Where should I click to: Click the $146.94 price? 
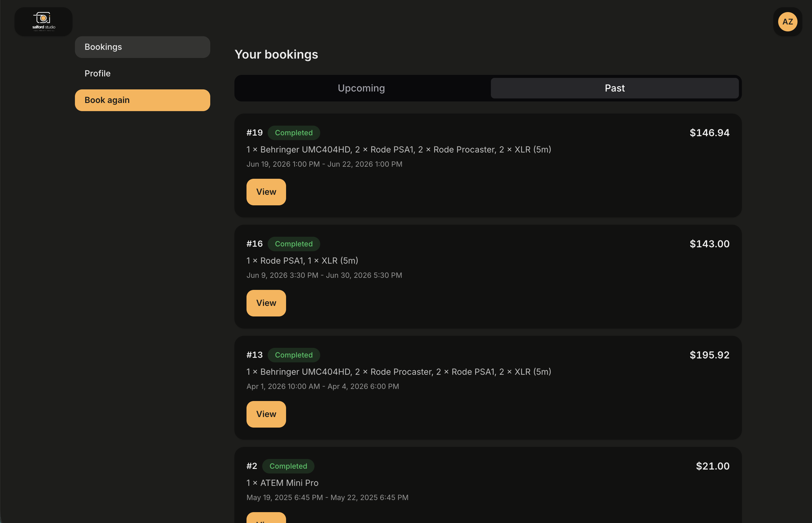(x=709, y=133)
